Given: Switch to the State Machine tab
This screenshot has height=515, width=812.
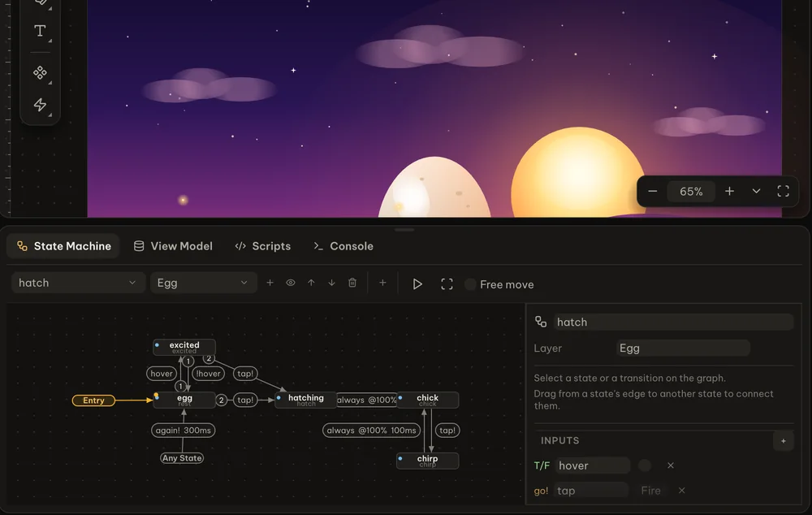Looking at the screenshot, I should click(x=63, y=246).
